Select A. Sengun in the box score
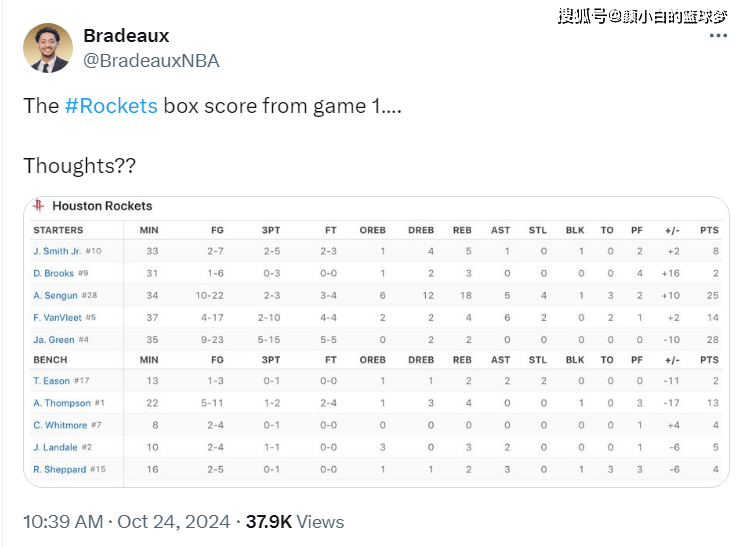This screenshot has height=547, width=742. pos(55,295)
